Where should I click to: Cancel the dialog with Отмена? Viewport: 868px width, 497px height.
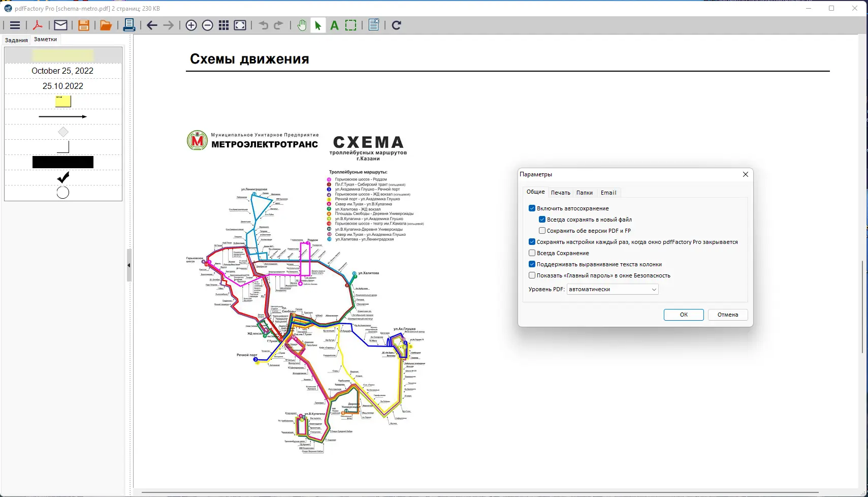coord(728,315)
